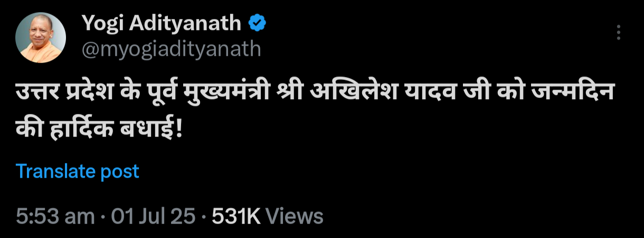644x238 pixels.
Task: Open Yogi Adityanath's profile picture
Action: click(41, 37)
